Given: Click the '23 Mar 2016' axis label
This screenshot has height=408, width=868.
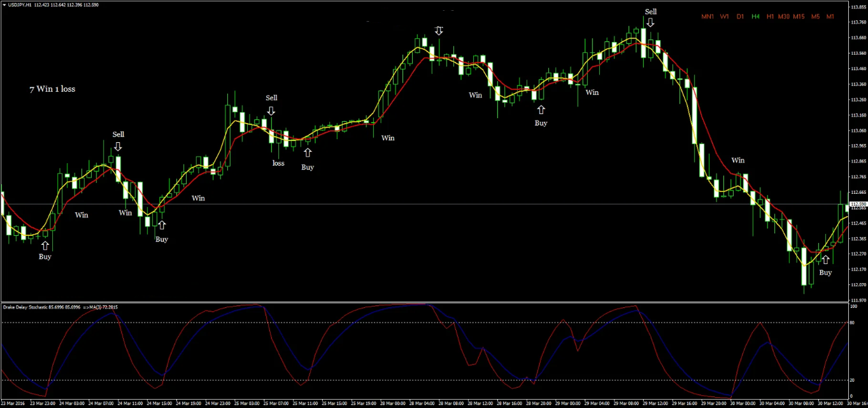Looking at the screenshot, I should pyautogui.click(x=13, y=404).
